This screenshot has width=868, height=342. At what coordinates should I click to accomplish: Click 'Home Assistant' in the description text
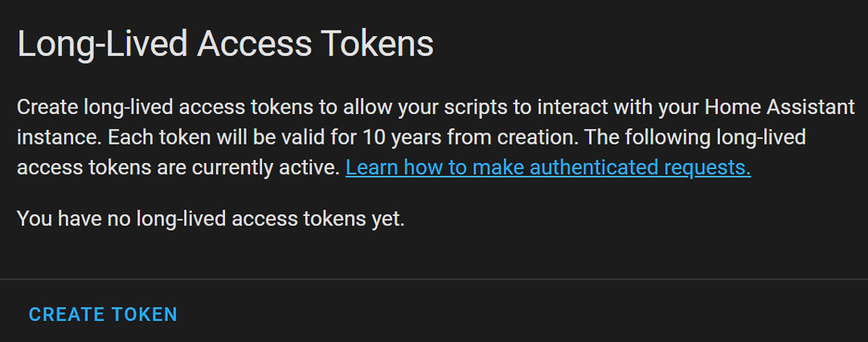[780, 108]
